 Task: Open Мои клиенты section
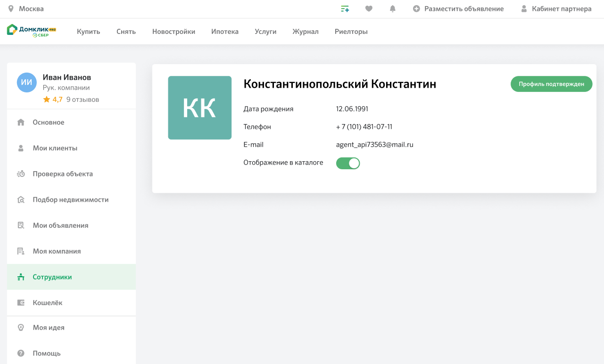[x=71, y=148]
